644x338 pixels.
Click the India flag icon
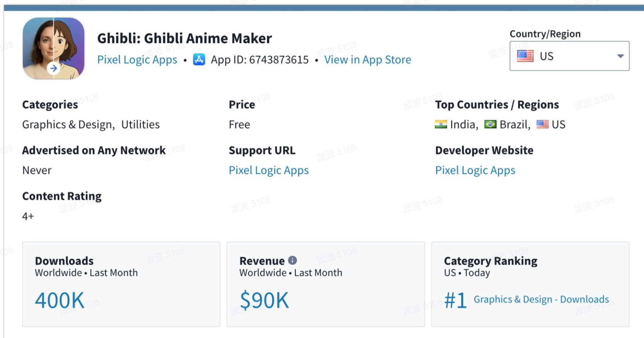tap(441, 124)
